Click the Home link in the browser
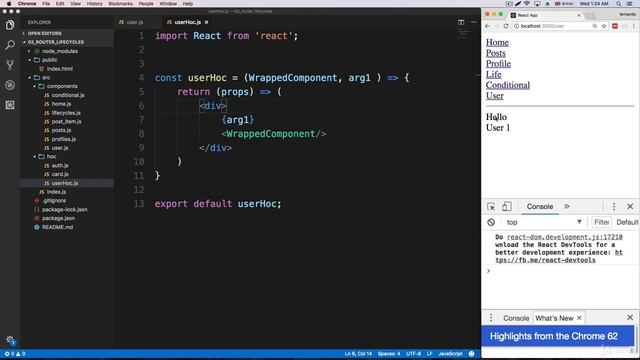 tap(497, 42)
